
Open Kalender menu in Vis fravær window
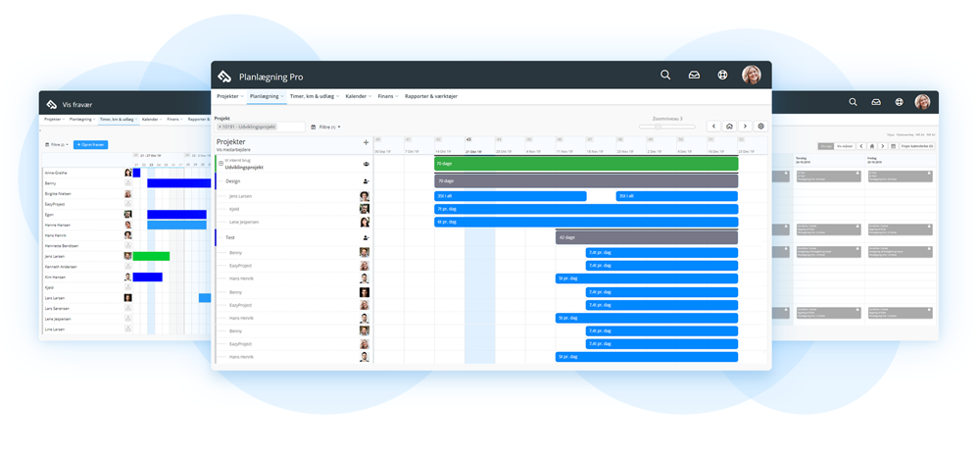(x=152, y=119)
